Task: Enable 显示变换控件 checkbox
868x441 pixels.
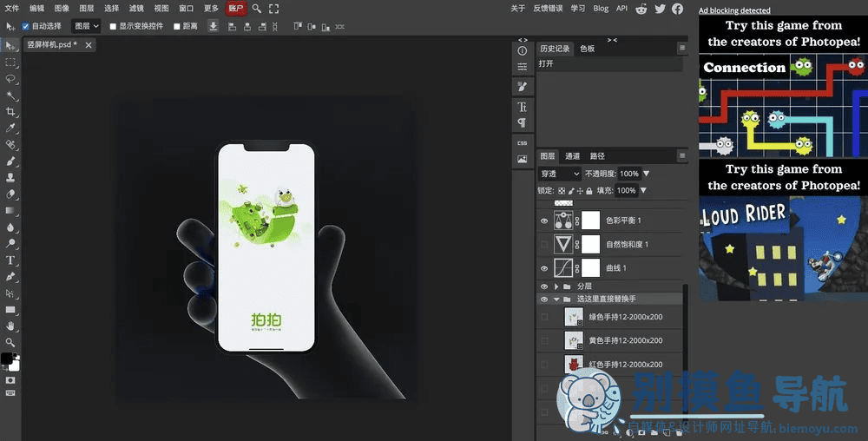Action: (x=113, y=26)
